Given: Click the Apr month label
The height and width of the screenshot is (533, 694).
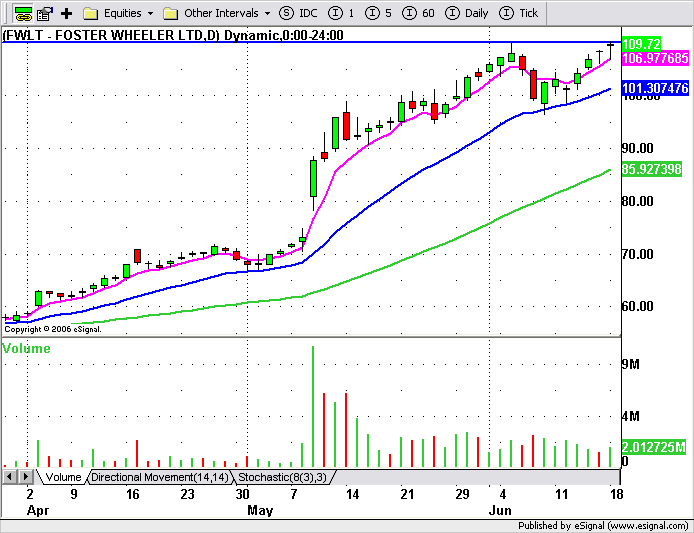Looking at the screenshot, I should pos(38,511).
